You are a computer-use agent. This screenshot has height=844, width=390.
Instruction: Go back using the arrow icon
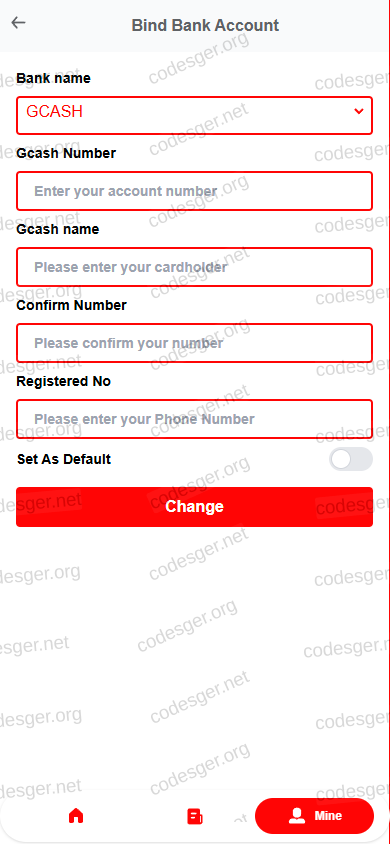pos(19,23)
